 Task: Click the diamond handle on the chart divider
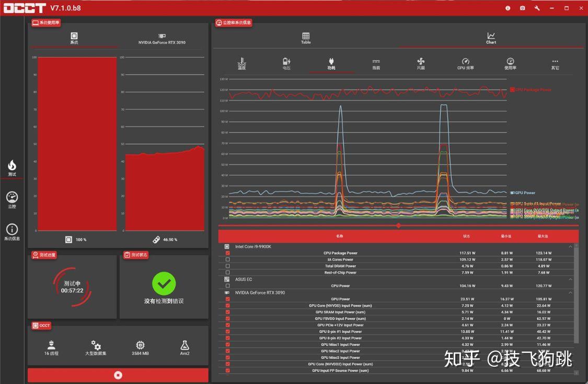point(399,225)
